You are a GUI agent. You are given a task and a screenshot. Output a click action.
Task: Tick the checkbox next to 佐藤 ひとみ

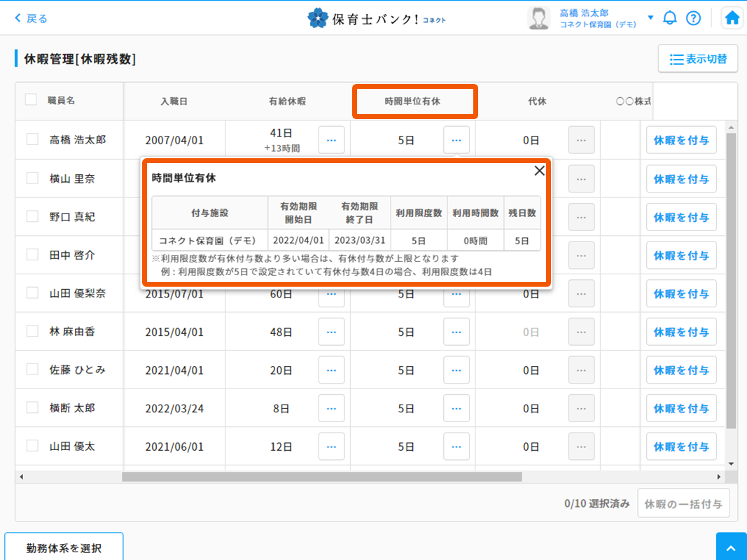point(32,369)
